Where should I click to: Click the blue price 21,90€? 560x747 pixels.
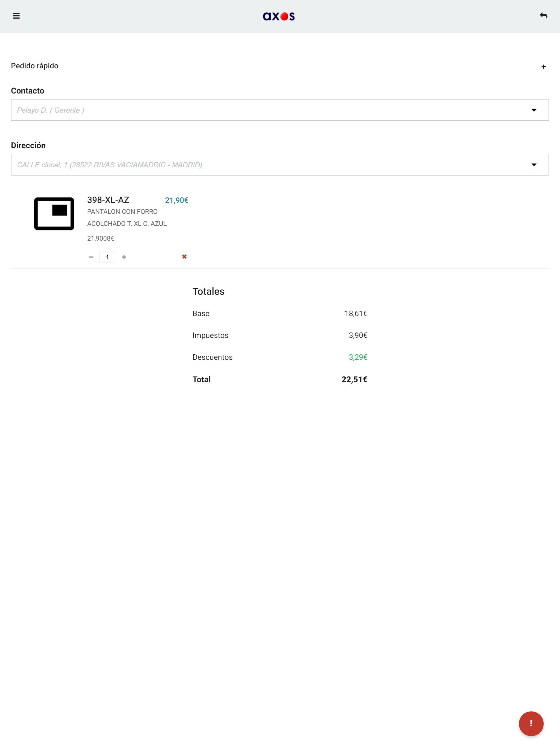(177, 200)
